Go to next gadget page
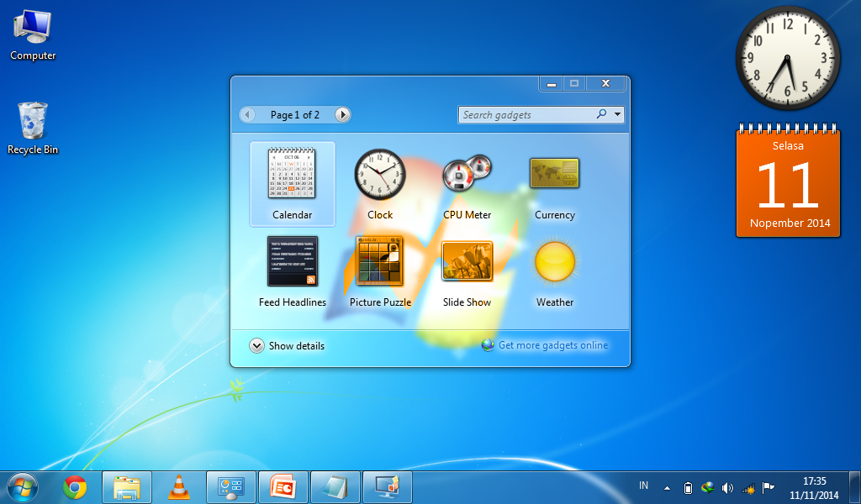 [x=343, y=114]
